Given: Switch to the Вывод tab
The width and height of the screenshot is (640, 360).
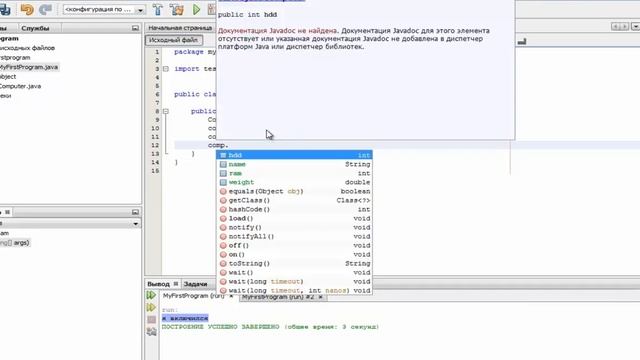Looking at the screenshot, I should pyautogui.click(x=158, y=284).
